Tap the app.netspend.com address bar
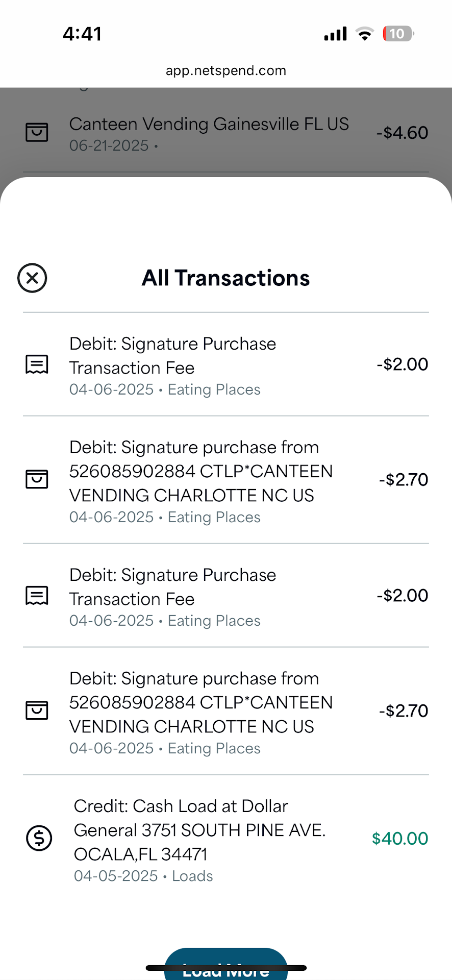The height and width of the screenshot is (980, 452). click(x=226, y=70)
